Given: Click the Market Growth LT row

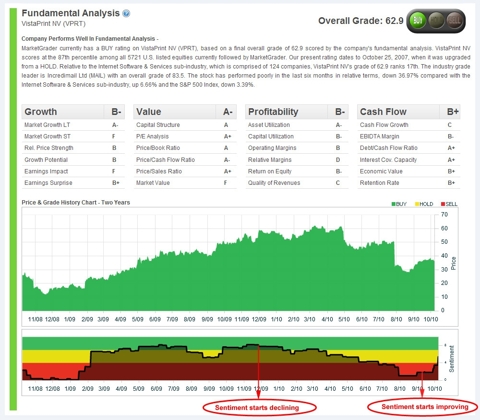Looking at the screenshot, I should (73, 125).
